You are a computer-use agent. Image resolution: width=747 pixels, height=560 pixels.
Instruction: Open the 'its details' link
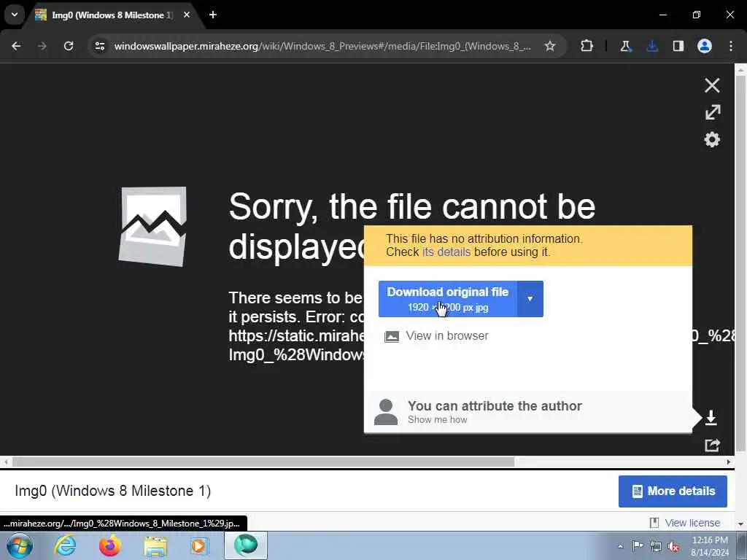(446, 252)
